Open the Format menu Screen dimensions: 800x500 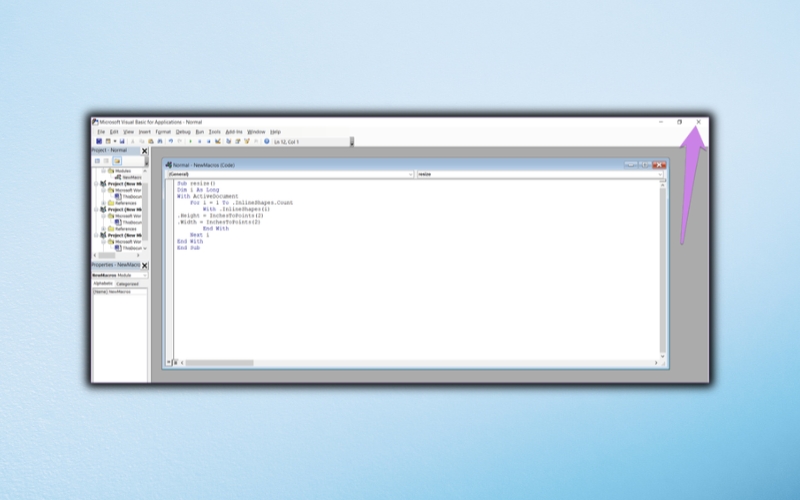pyautogui.click(x=163, y=132)
